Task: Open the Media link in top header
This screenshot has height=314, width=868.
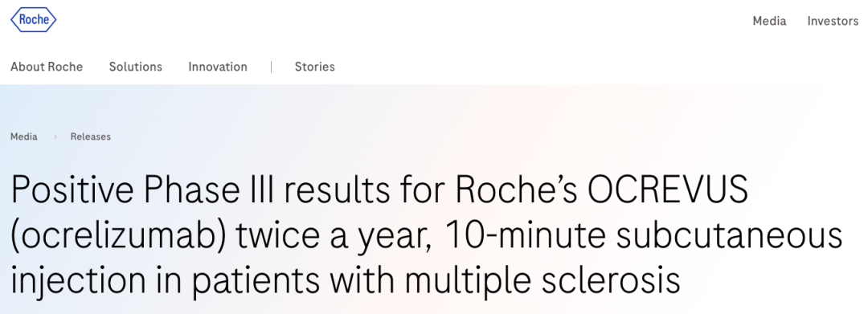Action: [x=769, y=21]
